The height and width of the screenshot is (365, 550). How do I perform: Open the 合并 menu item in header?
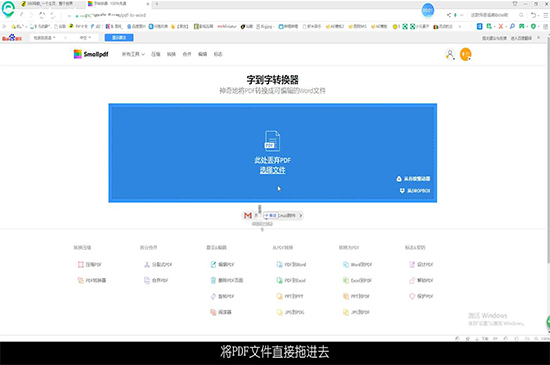point(187,54)
